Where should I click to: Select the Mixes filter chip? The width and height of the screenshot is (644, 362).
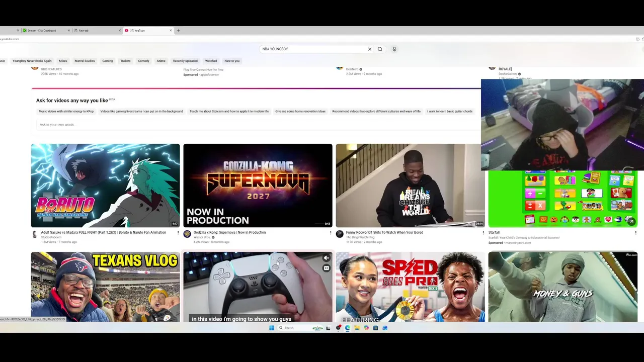point(63,61)
